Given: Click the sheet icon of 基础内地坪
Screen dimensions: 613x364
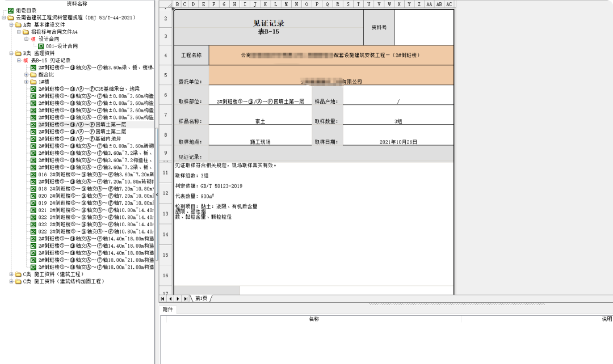Looking at the screenshot, I should click(x=33, y=139).
